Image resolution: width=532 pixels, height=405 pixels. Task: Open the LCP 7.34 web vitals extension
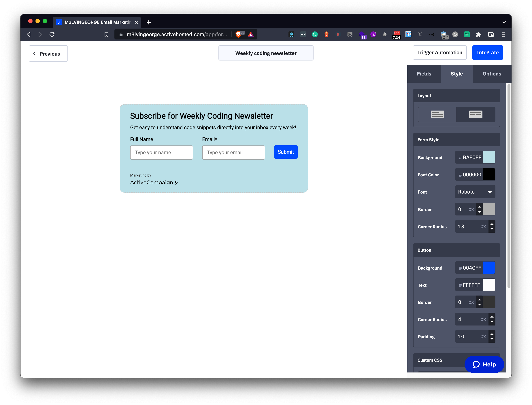pos(397,35)
